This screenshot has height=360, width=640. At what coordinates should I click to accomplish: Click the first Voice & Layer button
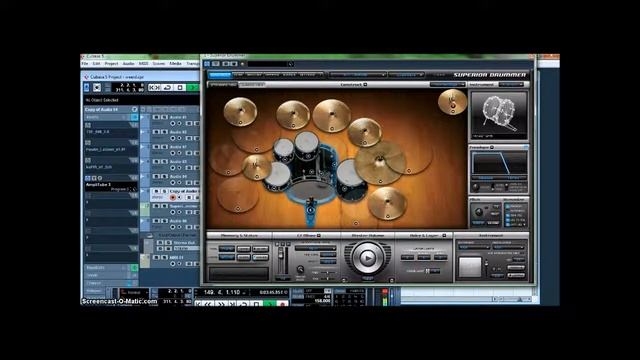click(x=407, y=258)
